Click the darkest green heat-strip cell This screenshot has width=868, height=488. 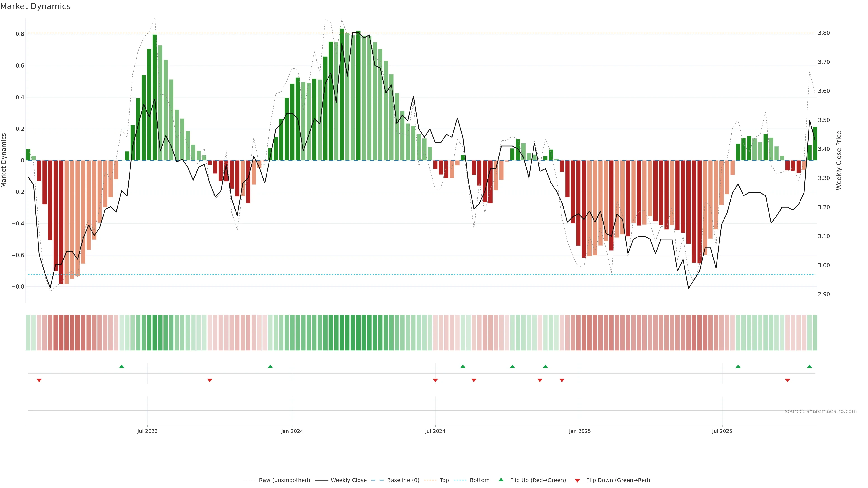tap(342, 332)
